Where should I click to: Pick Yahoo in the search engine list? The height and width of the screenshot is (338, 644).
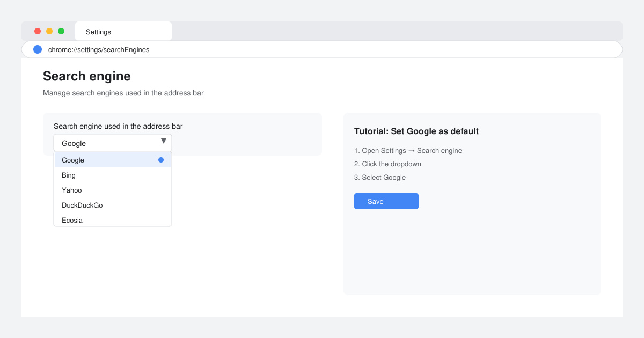coord(113,190)
